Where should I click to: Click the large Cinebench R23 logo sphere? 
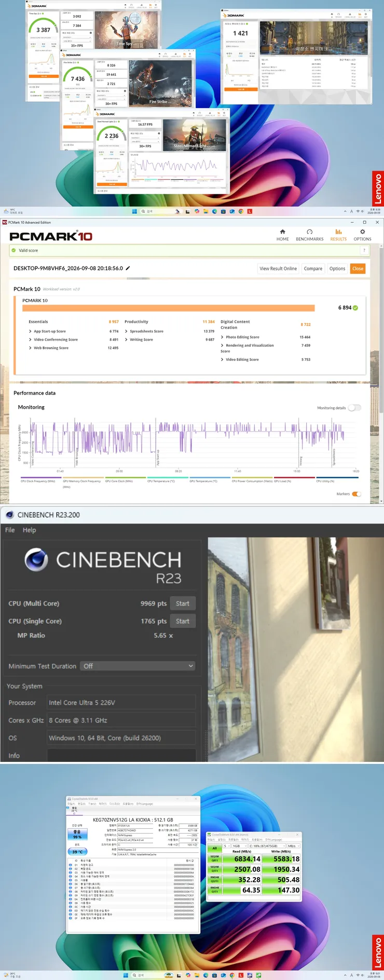[36, 559]
